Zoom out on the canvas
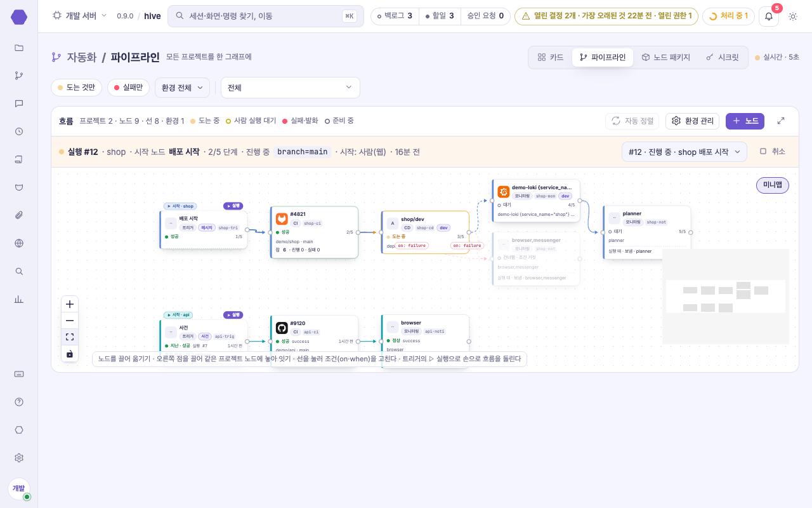This screenshot has height=508, width=812. pos(70,321)
